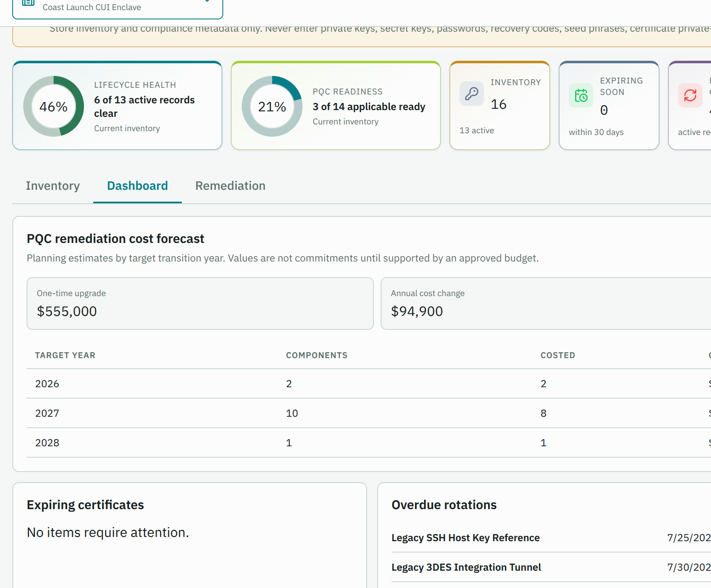Image resolution: width=711 pixels, height=588 pixels.
Task: Click the costed value "1" for 2028
Action: coord(543,442)
